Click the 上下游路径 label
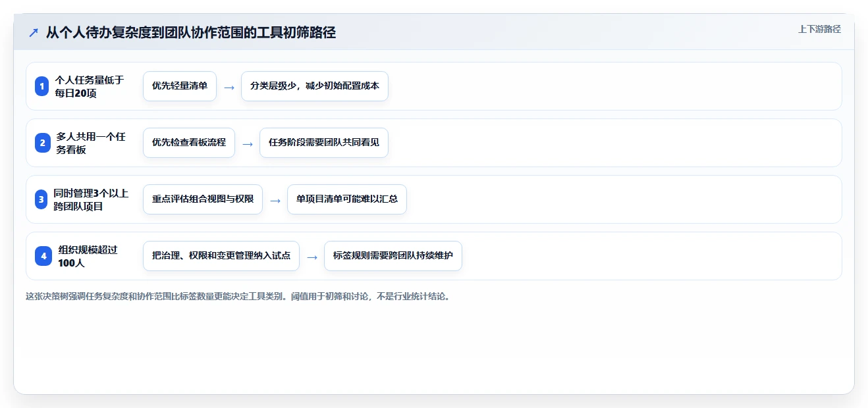This screenshot has width=868, height=408. [819, 29]
